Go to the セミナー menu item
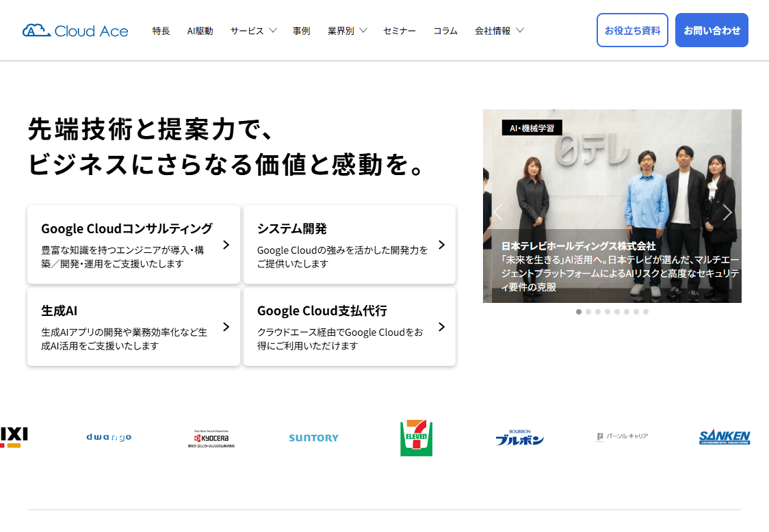 (x=400, y=31)
